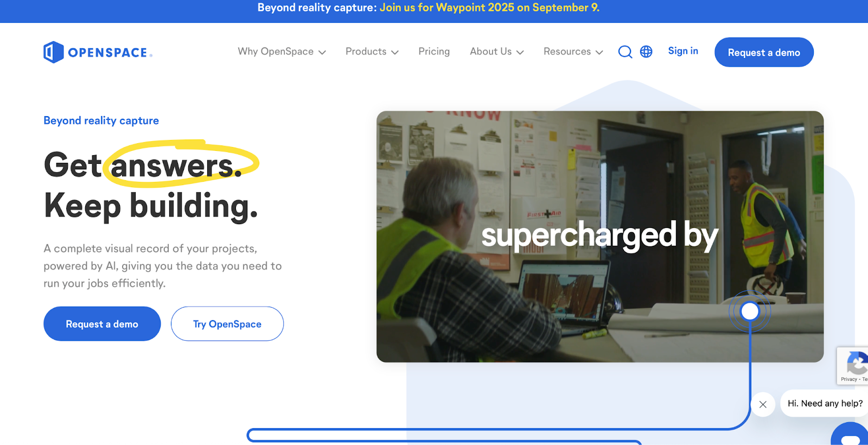Click Sign in link
Screen dimensions: 868x445
[683, 51]
